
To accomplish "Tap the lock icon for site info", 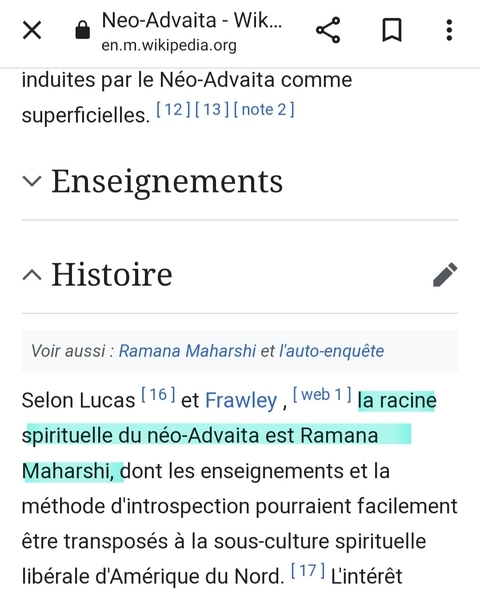I will pos(82,30).
